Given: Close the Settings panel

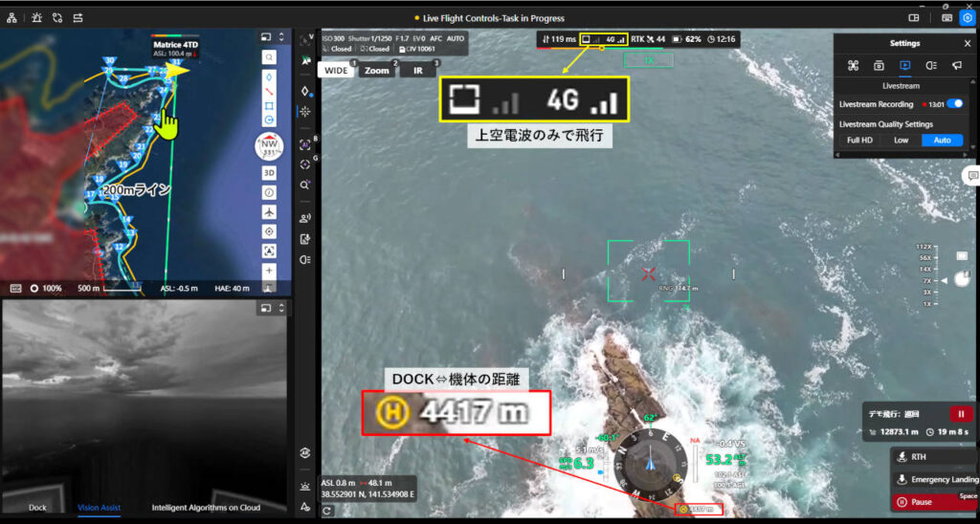Looking at the screenshot, I should coord(967,44).
